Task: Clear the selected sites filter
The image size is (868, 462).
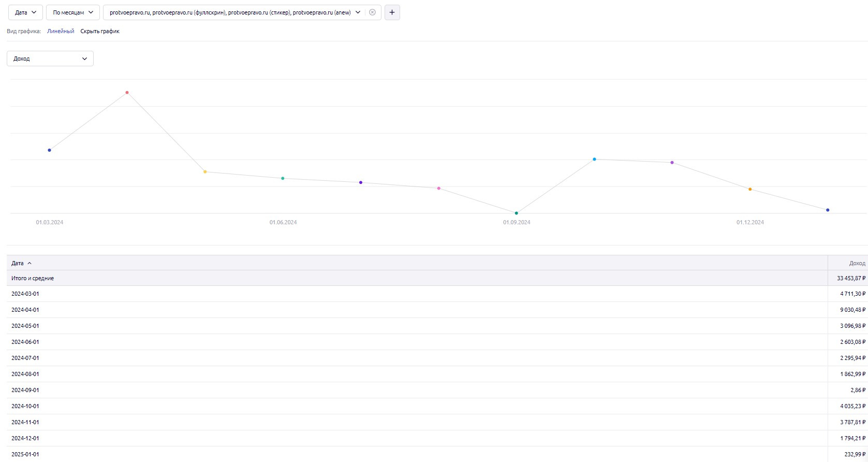Action: (x=372, y=12)
